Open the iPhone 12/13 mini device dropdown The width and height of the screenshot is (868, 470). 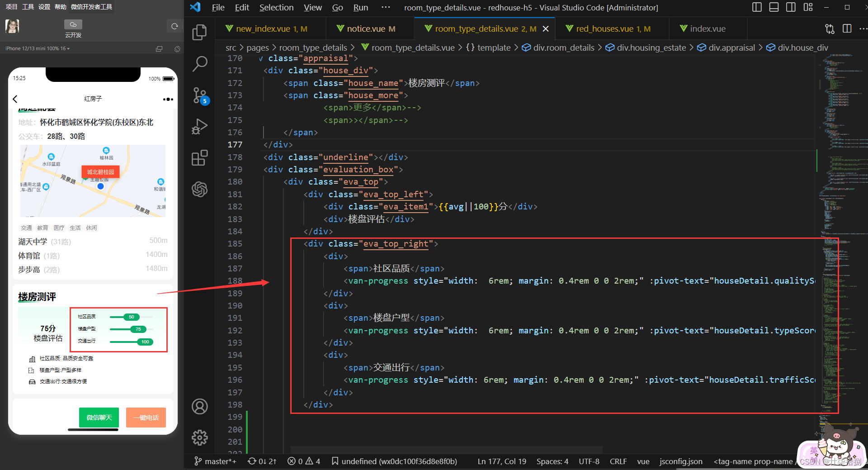point(38,48)
